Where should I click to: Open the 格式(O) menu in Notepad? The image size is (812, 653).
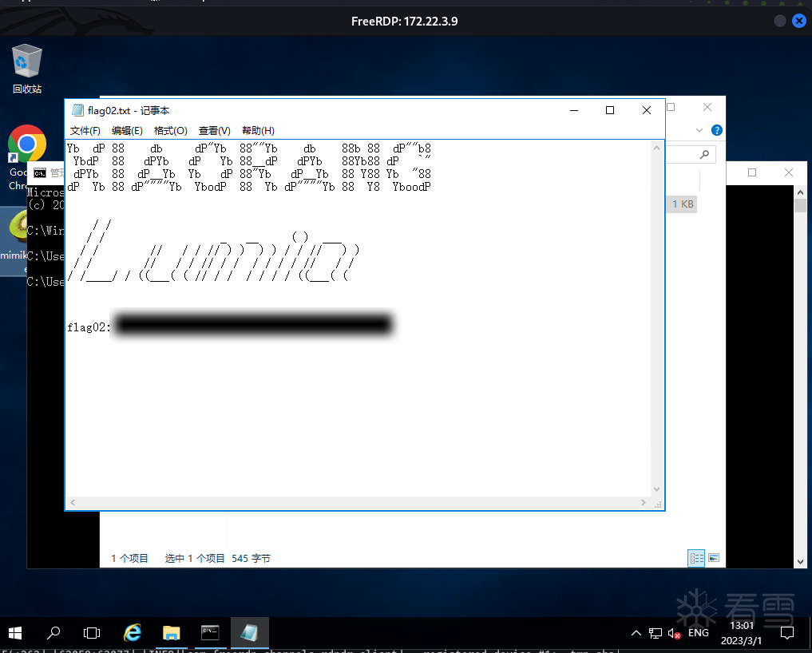coord(170,130)
